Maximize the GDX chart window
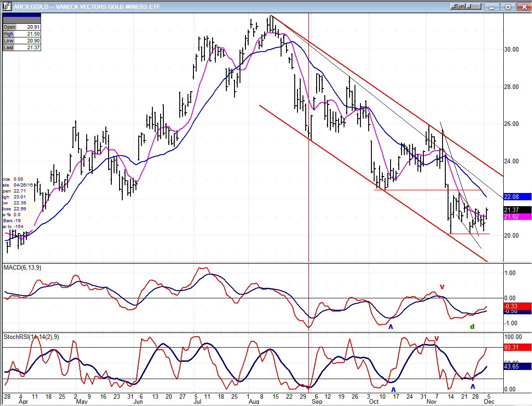Image resolution: width=532 pixels, height=406 pixels. (x=507, y=7)
